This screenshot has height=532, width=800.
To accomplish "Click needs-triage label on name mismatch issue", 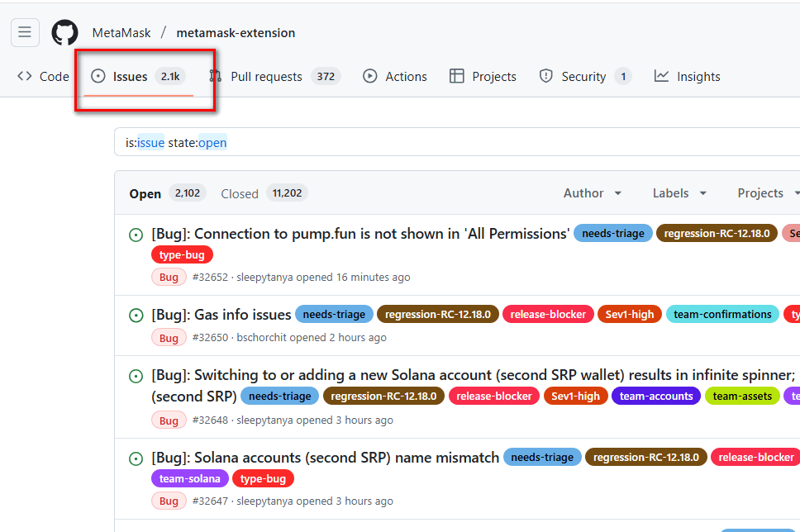I will click(x=542, y=457).
